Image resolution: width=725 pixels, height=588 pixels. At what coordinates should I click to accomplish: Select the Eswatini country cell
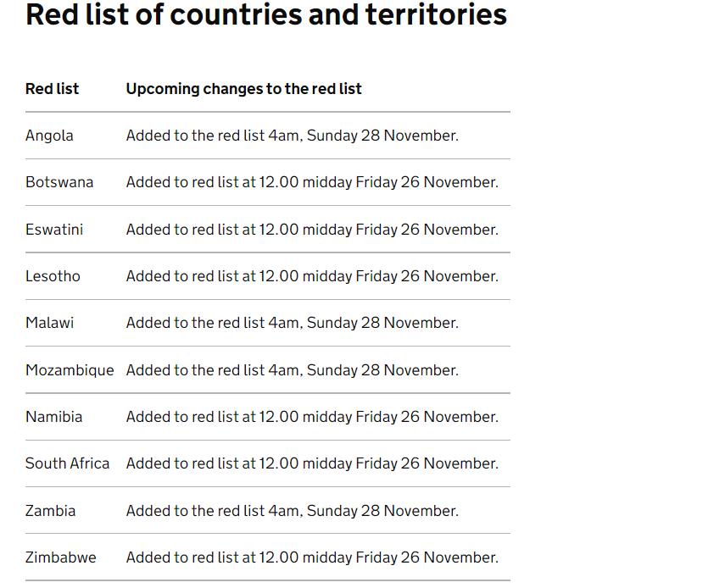click(x=54, y=230)
